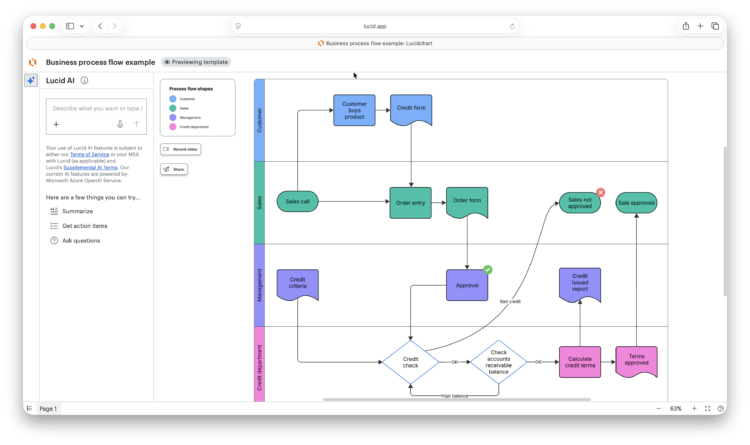The image size is (750, 445).
Task: Select the Terms approved shape
Action: 636,362
